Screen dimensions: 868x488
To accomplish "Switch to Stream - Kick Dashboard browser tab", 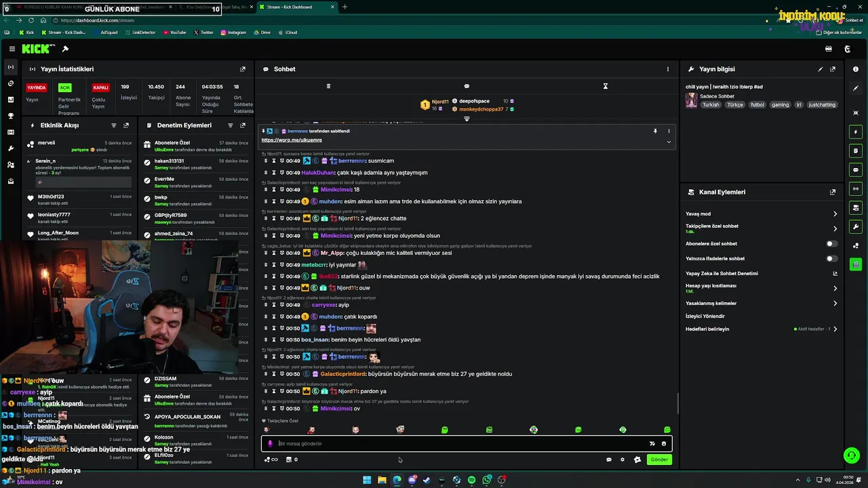I will click(x=296, y=7).
